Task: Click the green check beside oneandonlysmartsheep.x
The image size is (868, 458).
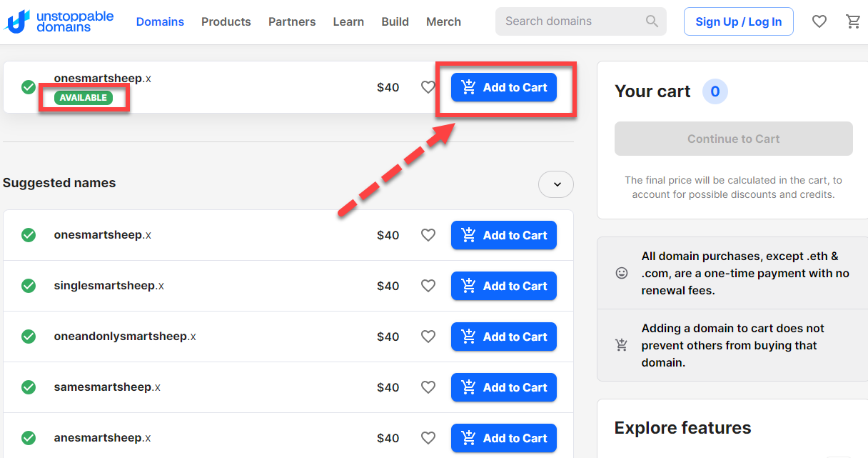Action: [x=29, y=337]
